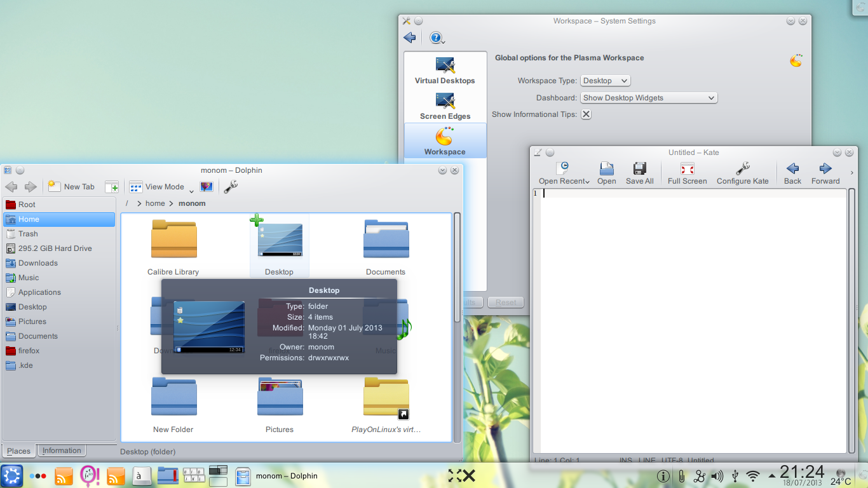The height and width of the screenshot is (488, 868).
Task: Click Back arrow in Kate's toolbar
Action: pos(792,173)
